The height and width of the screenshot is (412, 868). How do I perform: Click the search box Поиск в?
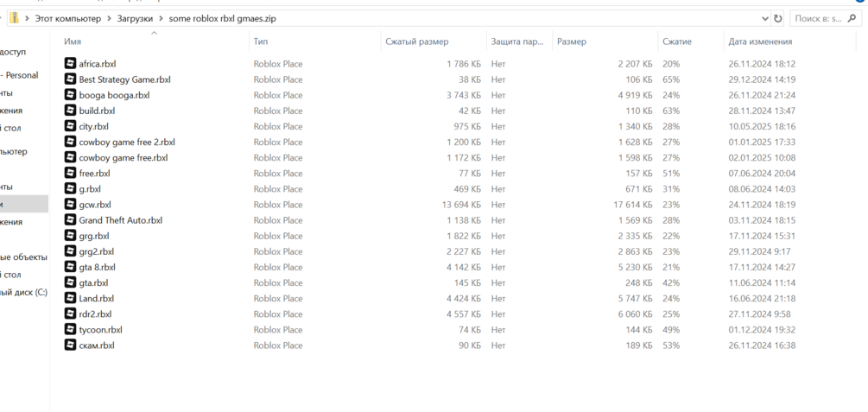826,18
